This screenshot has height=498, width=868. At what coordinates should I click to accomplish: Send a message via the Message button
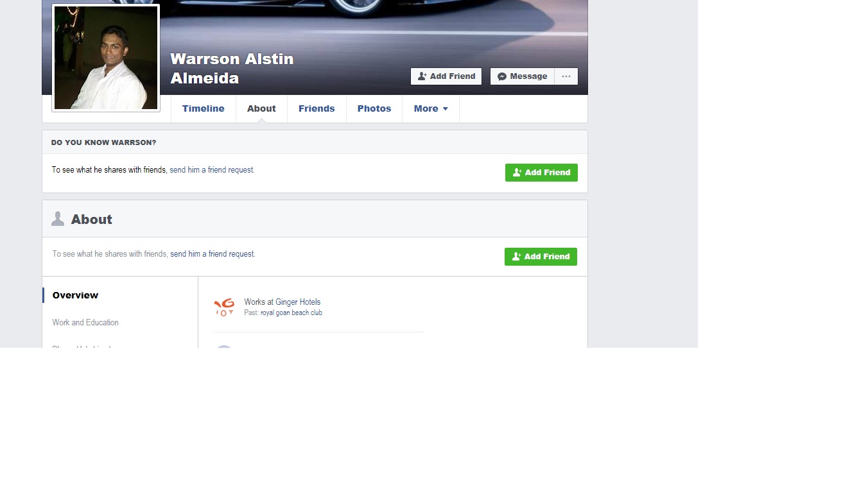[523, 76]
